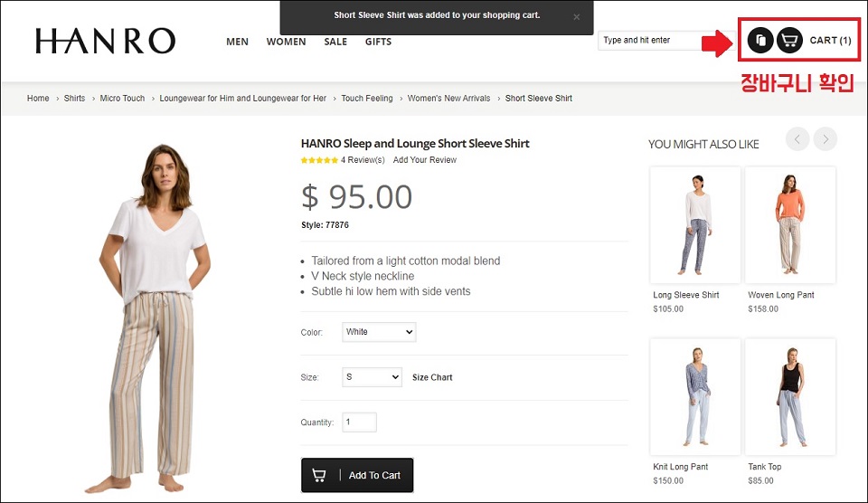Open the shopping cart icon
This screenshot has height=503, width=868.
pos(789,41)
